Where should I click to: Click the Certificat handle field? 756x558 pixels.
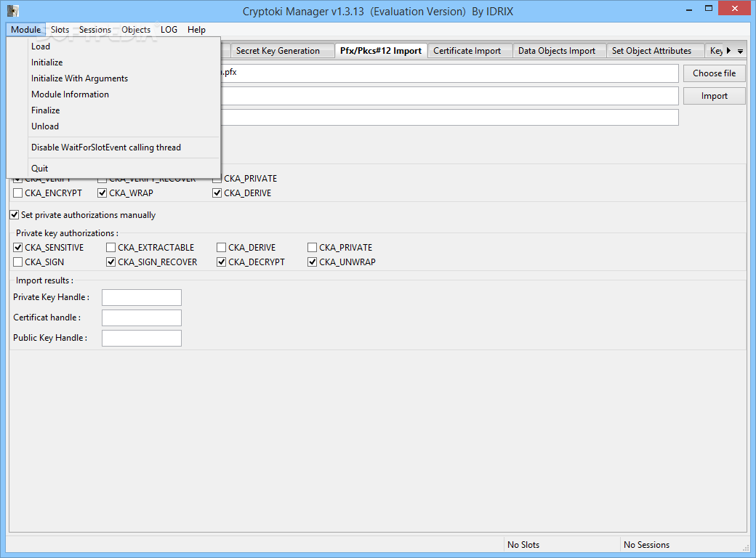(x=142, y=318)
